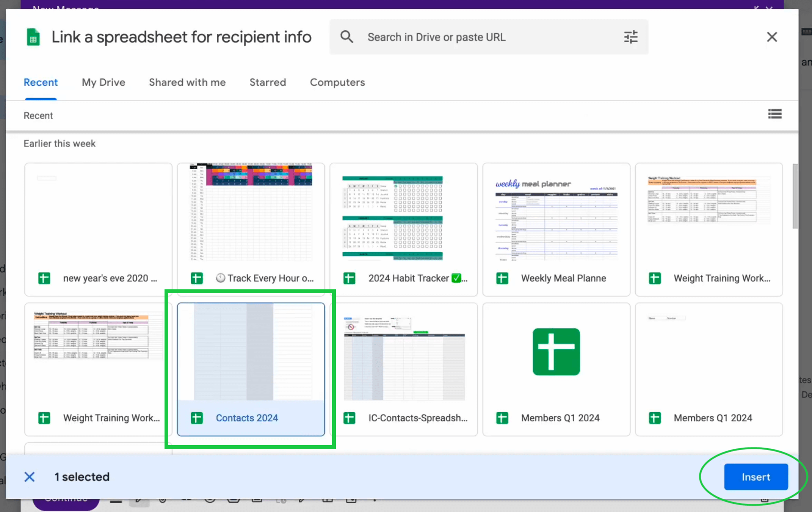This screenshot has width=812, height=512.
Task: Click the Contacts 2024 file name
Action: [x=247, y=418]
